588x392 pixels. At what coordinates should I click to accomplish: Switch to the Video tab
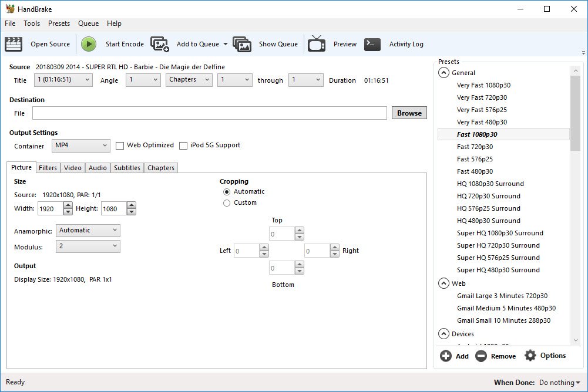(x=73, y=168)
